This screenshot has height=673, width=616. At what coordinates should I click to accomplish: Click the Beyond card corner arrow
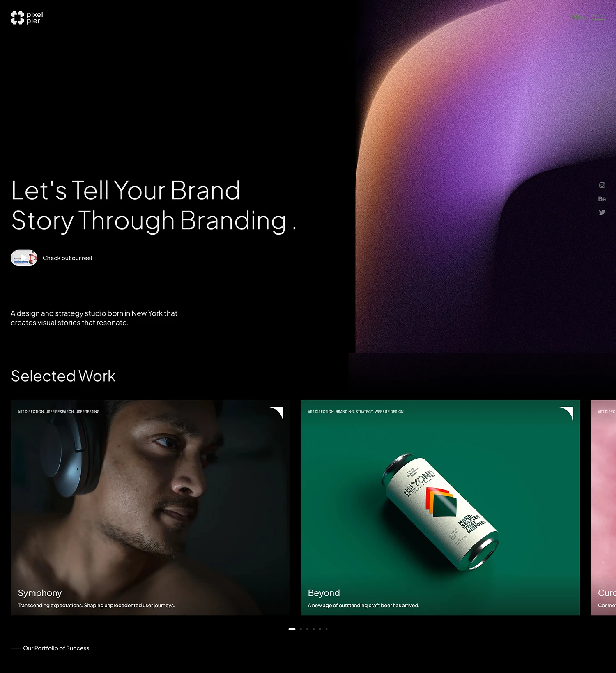(566, 413)
